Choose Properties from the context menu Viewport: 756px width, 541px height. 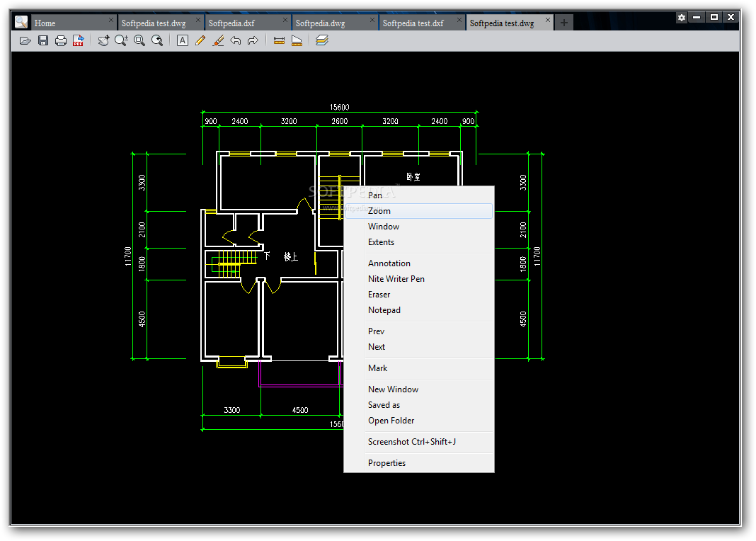[418, 463]
